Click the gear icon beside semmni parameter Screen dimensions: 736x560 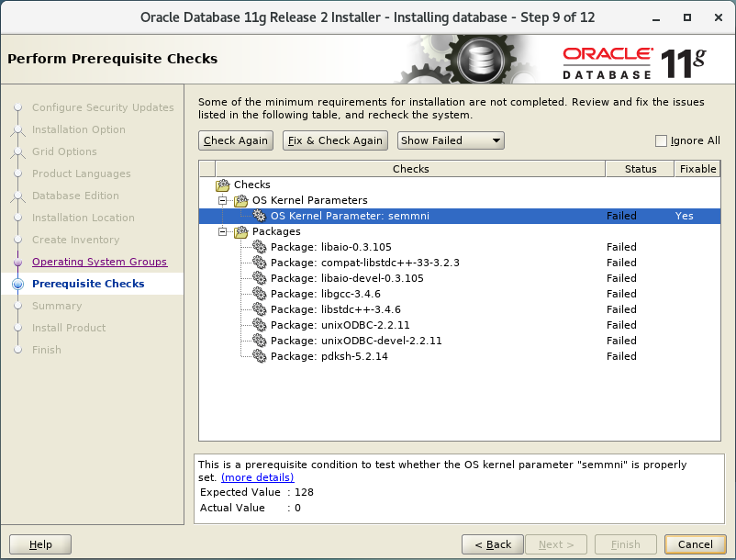[x=259, y=216]
